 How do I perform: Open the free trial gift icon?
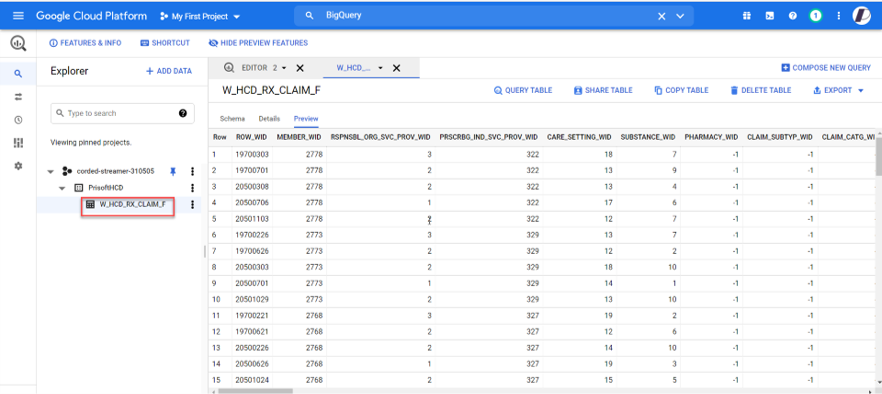tap(746, 16)
